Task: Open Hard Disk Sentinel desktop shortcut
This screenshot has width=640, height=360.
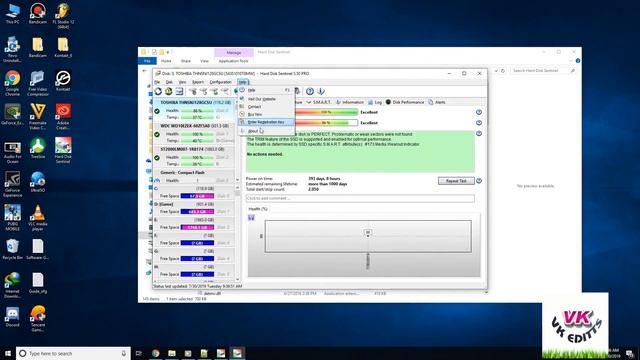Action: coord(63,150)
